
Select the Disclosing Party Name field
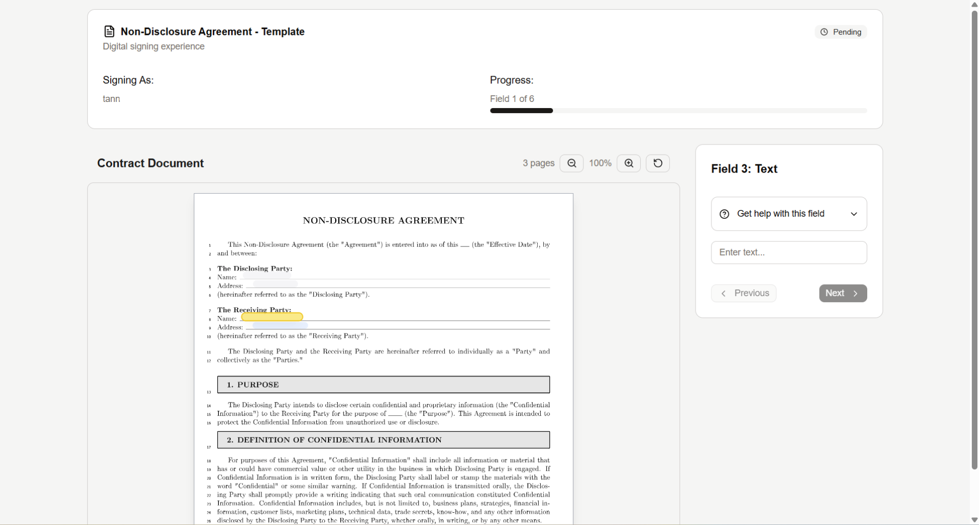tap(267, 276)
